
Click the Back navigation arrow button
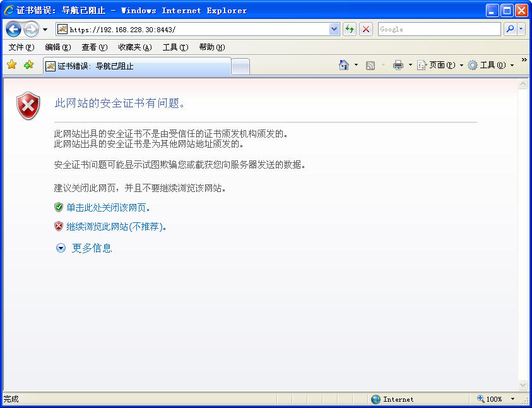pyautogui.click(x=14, y=30)
